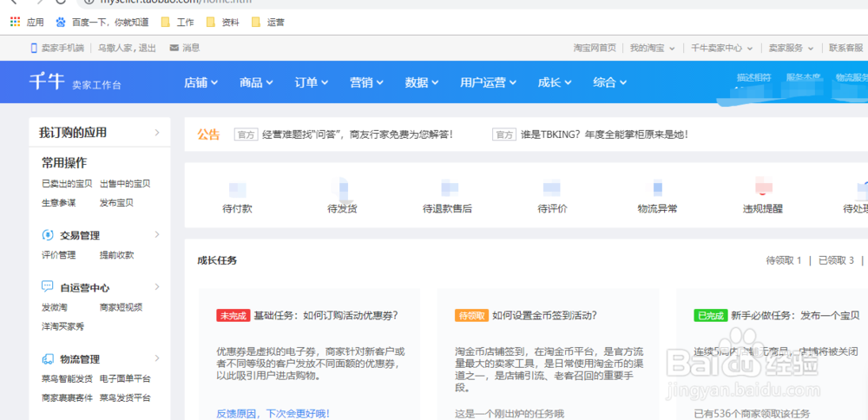Open 商家裹裹寄件
Image resolution: width=868 pixels, height=420 pixels.
point(67,397)
